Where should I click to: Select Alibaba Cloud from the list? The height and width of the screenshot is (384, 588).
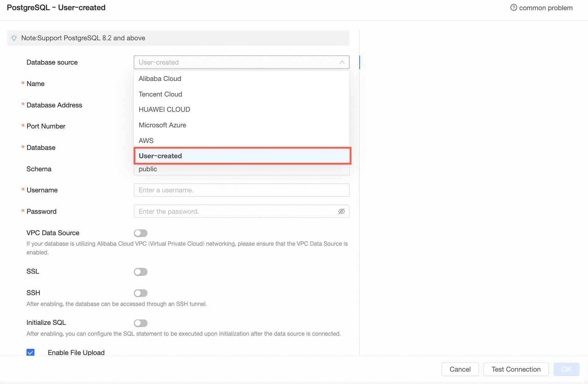point(160,79)
